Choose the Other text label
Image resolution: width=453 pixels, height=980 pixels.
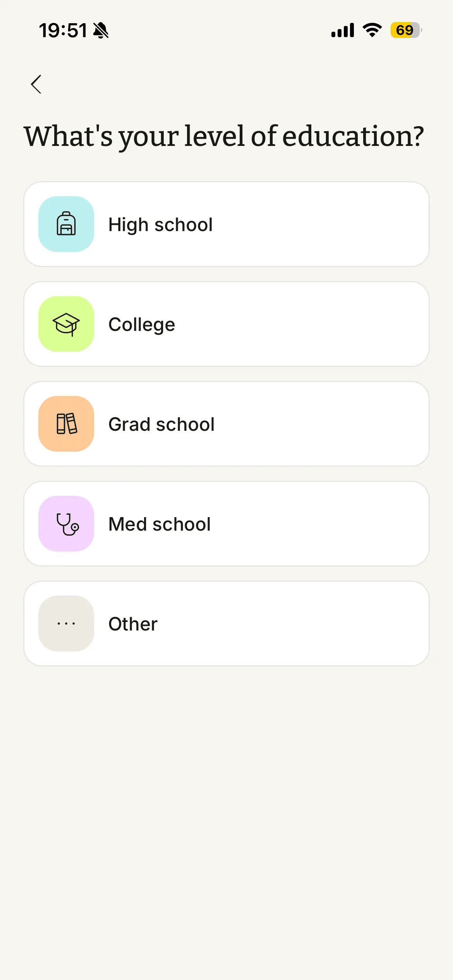tap(133, 624)
